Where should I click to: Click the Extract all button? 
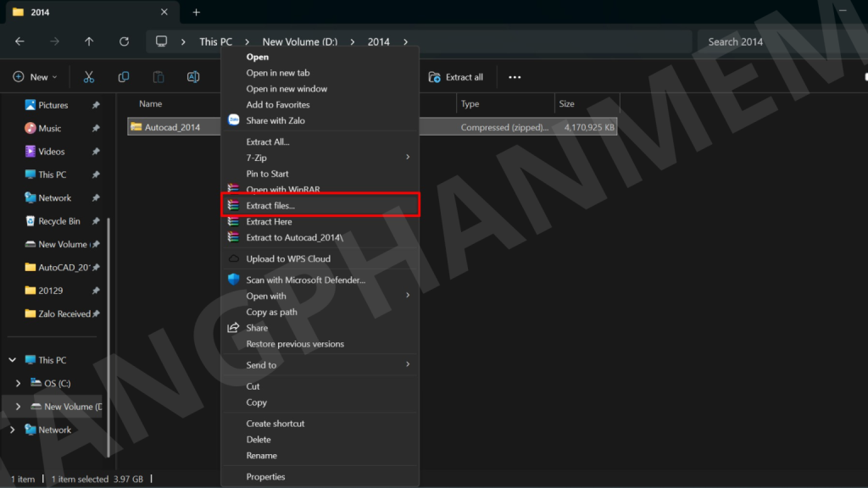(456, 77)
